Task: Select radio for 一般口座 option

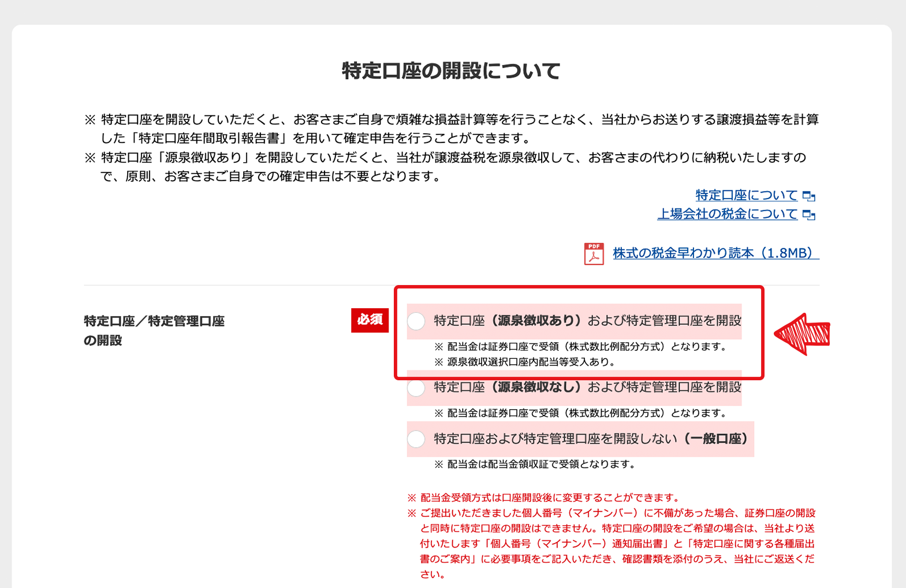Action: [416, 439]
